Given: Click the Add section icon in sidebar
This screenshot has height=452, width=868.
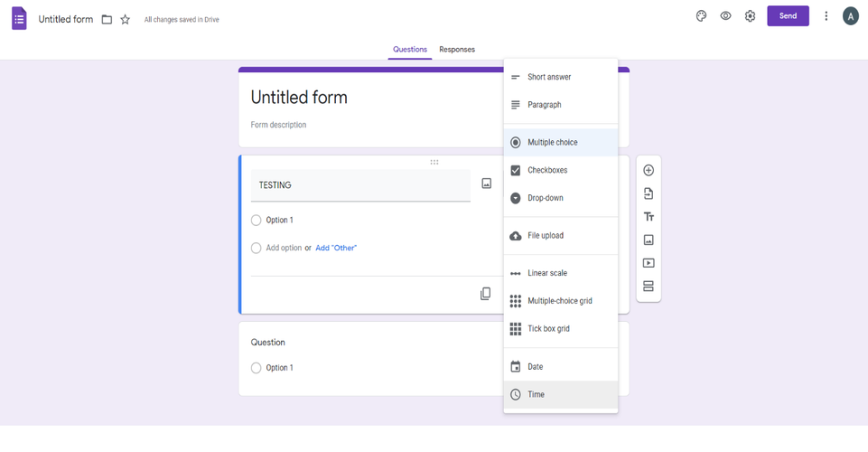Looking at the screenshot, I should click(x=649, y=286).
